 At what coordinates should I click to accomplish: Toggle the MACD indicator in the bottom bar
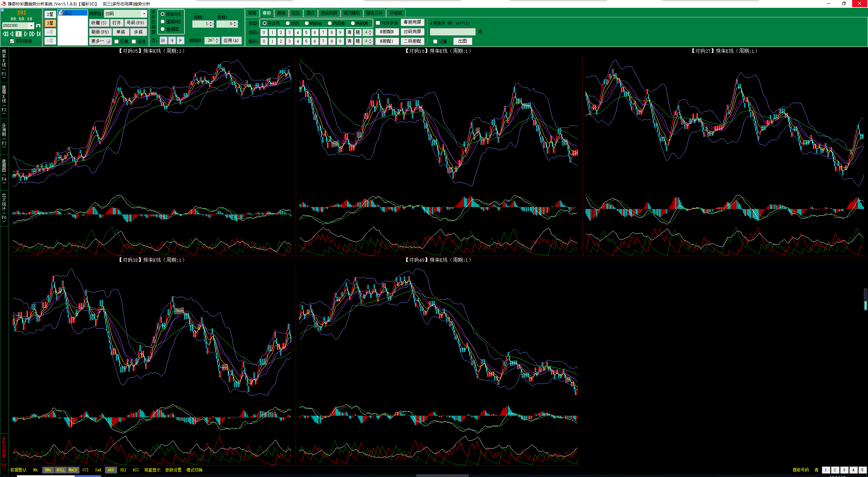[73, 470]
